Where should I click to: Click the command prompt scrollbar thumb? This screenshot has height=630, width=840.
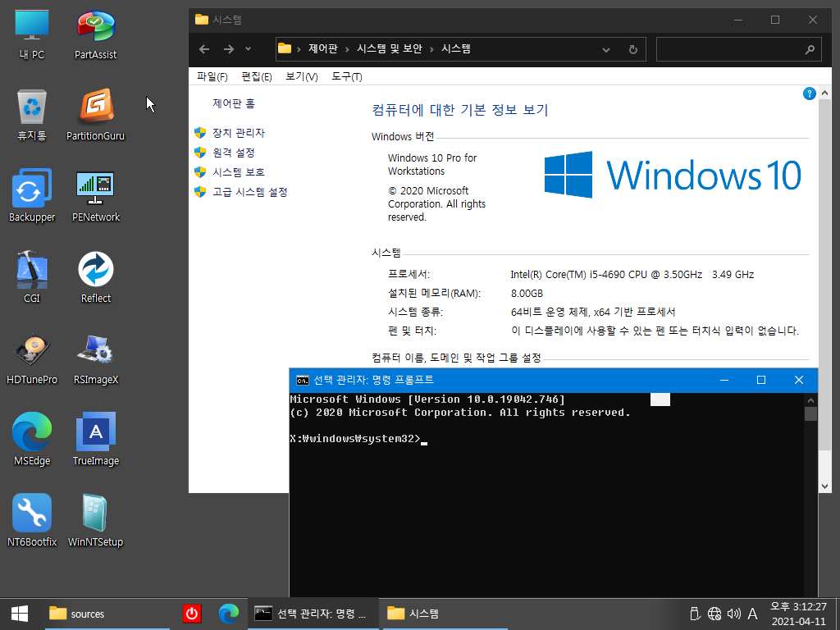pyautogui.click(x=810, y=413)
